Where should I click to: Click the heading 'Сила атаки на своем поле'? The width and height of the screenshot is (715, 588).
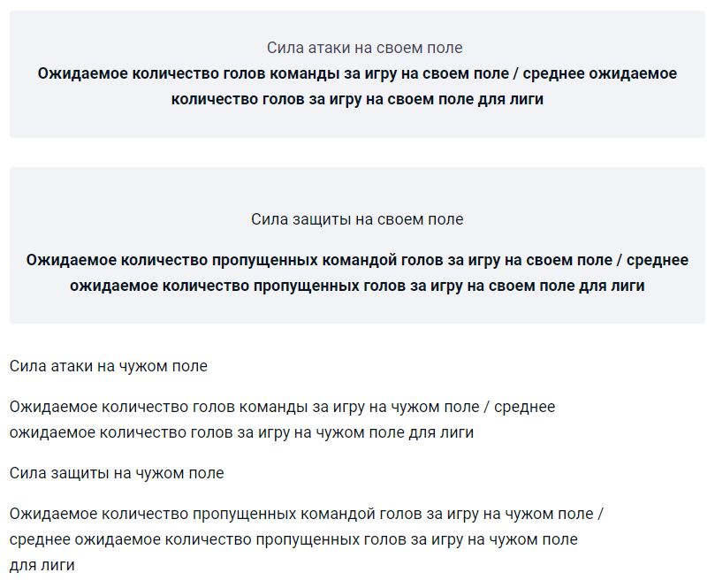click(x=364, y=48)
